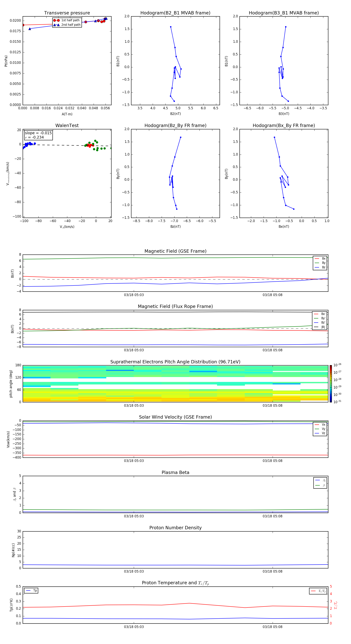The width and height of the screenshot is (351, 644).
Task: Click the leftmost blue triangle in Transverse pressure
Action: [x=30, y=29]
